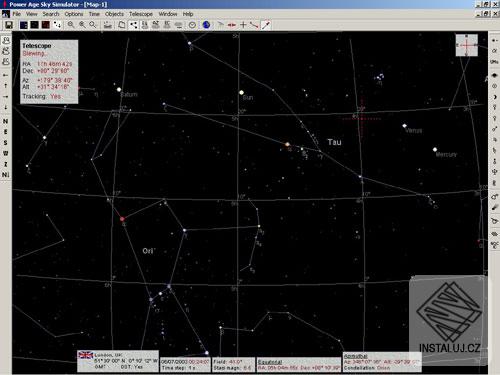Toggle the Sun symbol display icon

pos(494,86)
